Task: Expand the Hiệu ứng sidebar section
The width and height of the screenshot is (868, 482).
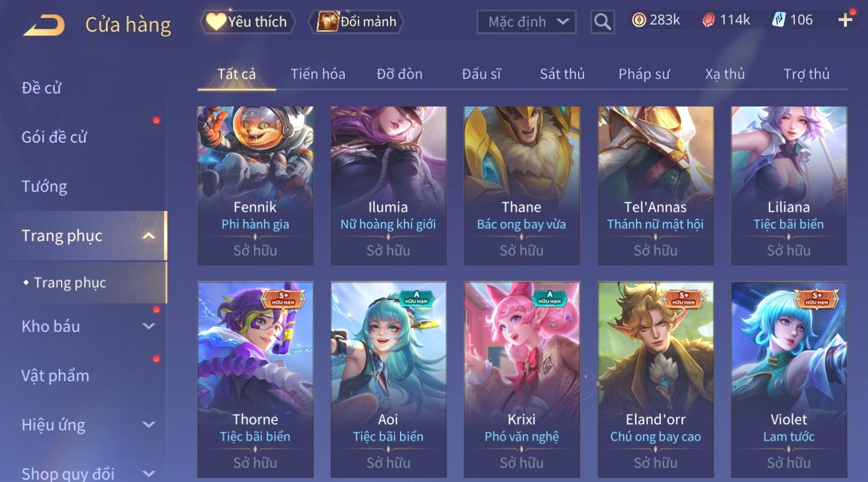Action: coord(149,424)
